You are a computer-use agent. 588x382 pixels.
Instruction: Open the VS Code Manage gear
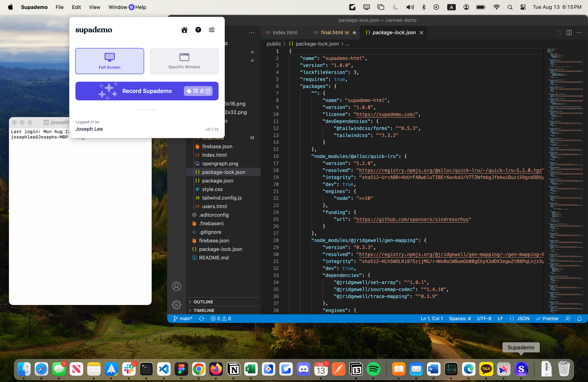[x=176, y=305]
